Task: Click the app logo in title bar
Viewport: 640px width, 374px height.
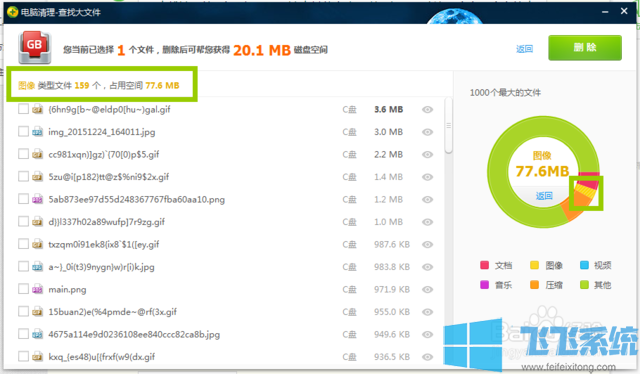Action: click(x=13, y=12)
